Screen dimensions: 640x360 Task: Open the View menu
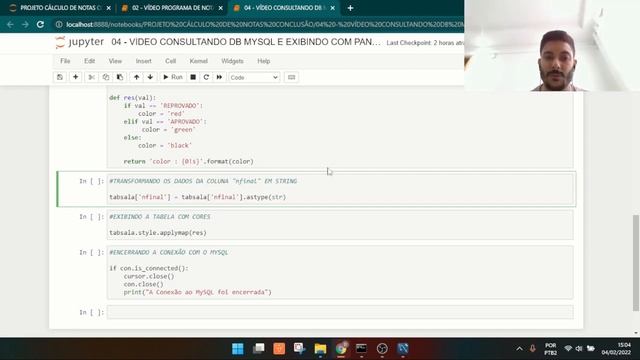115,61
